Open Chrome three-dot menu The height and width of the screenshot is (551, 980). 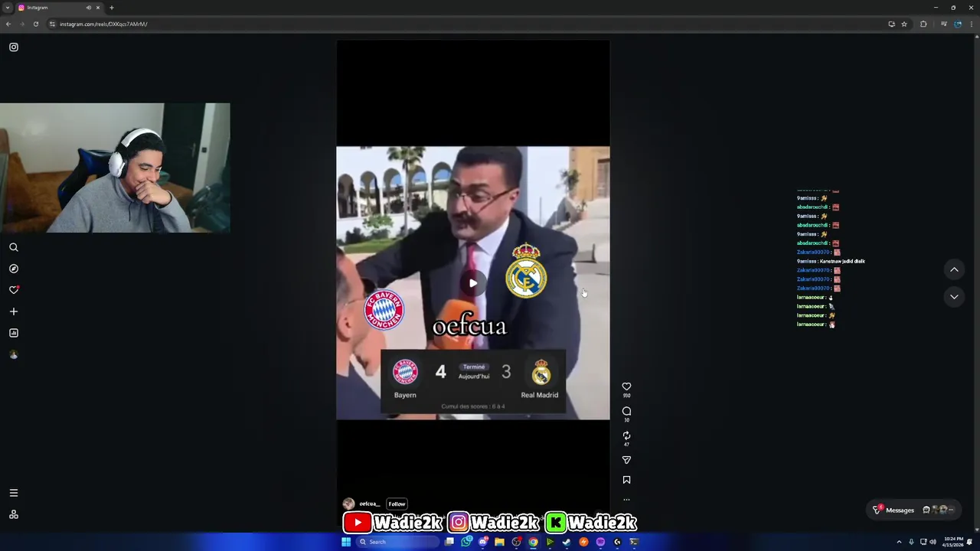pos(972,24)
